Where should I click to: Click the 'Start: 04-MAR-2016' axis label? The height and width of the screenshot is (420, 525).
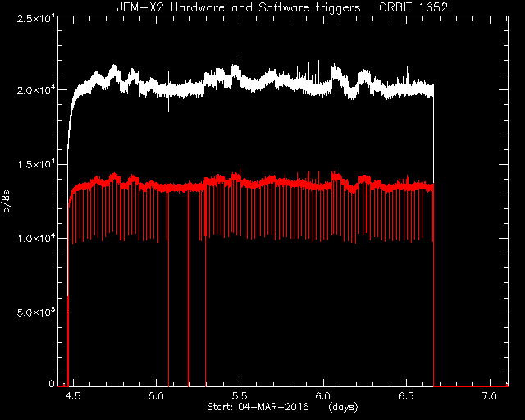pyautogui.click(x=258, y=407)
